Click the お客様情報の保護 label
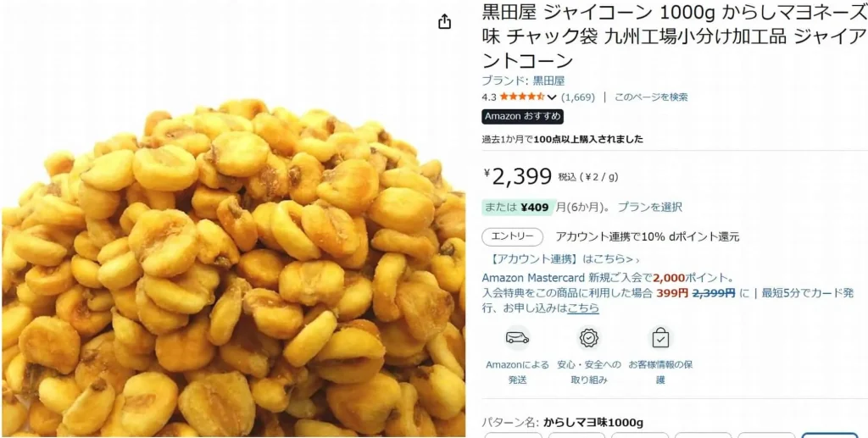The height and width of the screenshot is (438, 868). click(659, 372)
